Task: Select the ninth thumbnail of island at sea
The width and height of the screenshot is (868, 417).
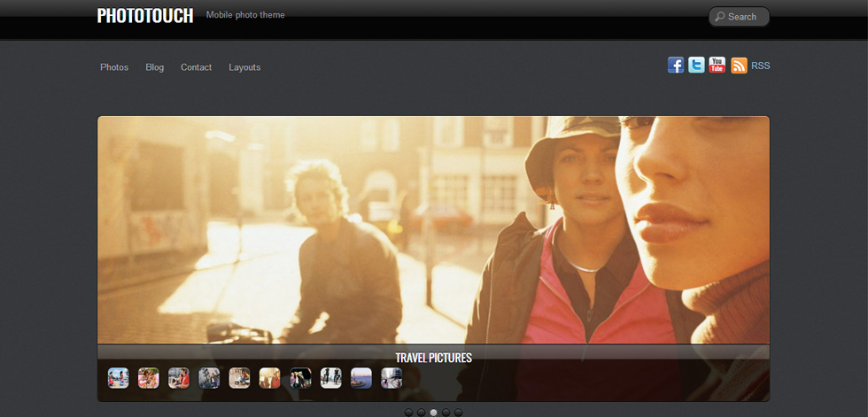Action: [361, 378]
